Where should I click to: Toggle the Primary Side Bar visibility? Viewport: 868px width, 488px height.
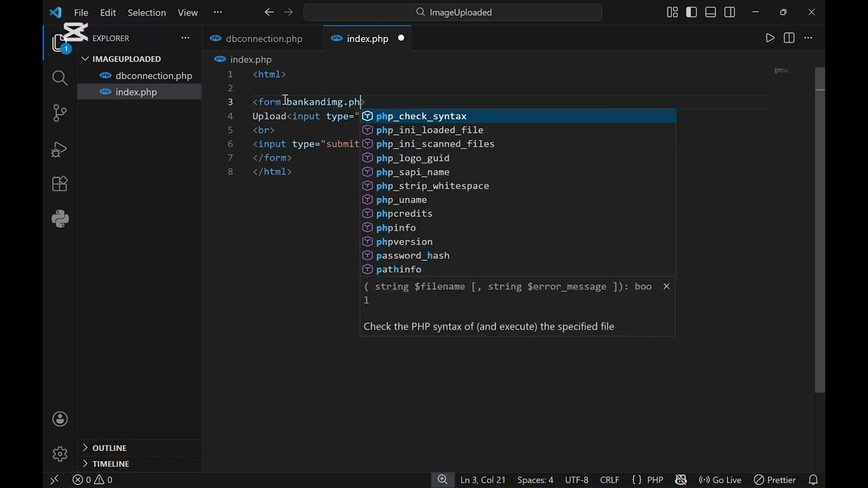click(x=692, y=12)
